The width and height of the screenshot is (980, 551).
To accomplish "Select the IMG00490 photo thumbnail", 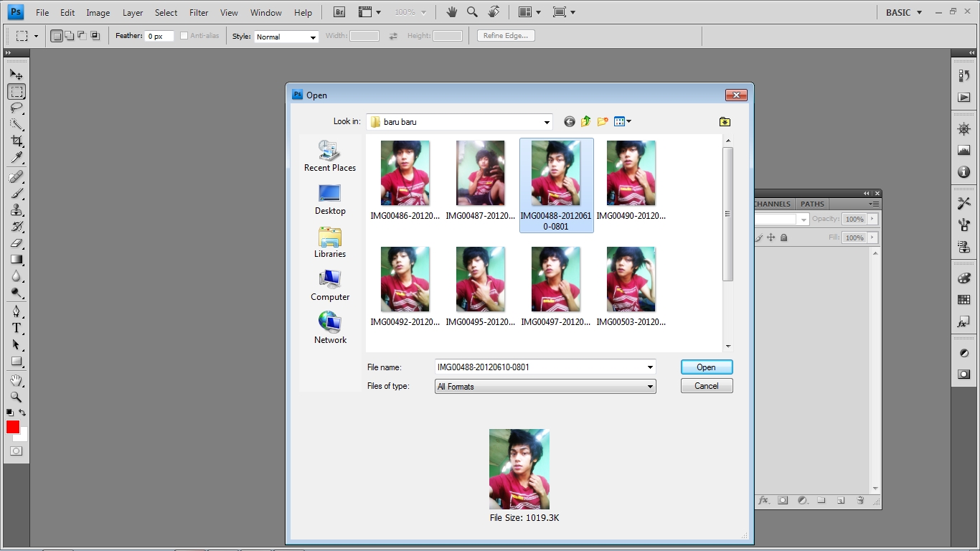I will (x=631, y=172).
